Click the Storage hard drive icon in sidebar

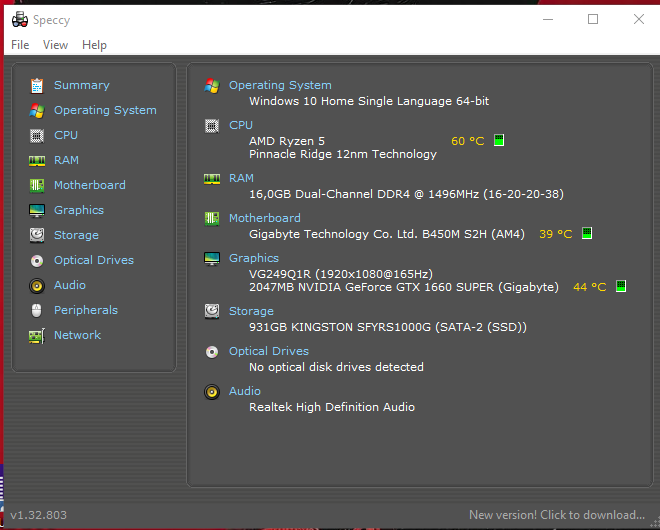point(37,235)
